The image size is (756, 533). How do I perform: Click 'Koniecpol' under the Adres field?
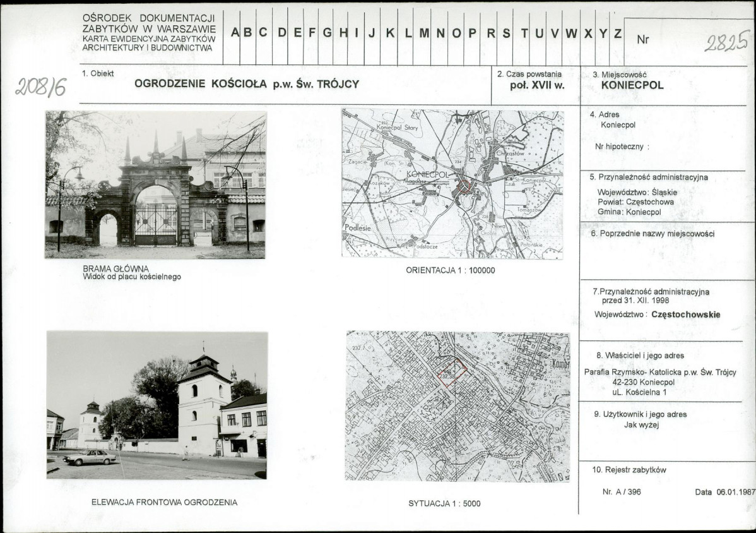(x=618, y=125)
